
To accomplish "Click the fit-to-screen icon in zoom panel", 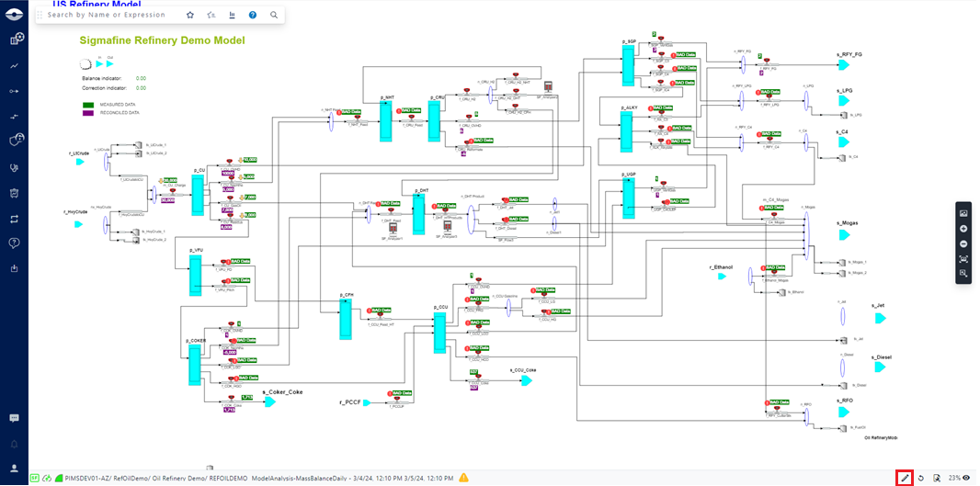I will coord(963,258).
